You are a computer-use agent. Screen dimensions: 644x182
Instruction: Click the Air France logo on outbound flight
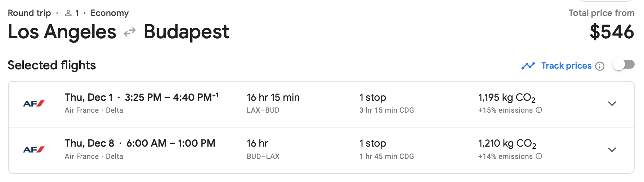click(x=33, y=104)
